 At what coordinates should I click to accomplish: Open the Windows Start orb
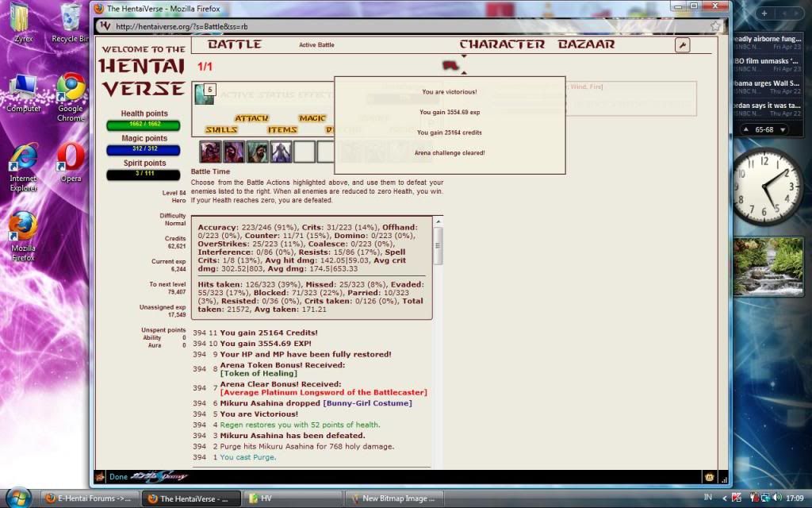tap(19, 498)
